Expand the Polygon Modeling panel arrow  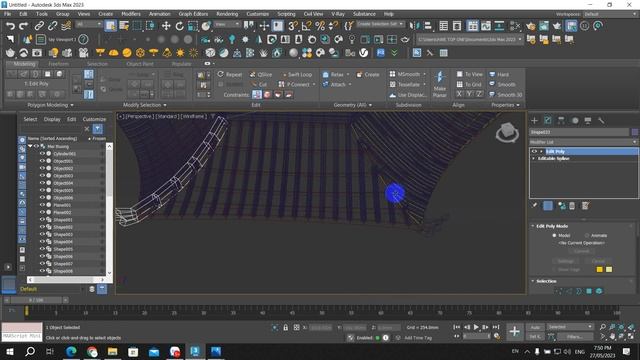72,105
